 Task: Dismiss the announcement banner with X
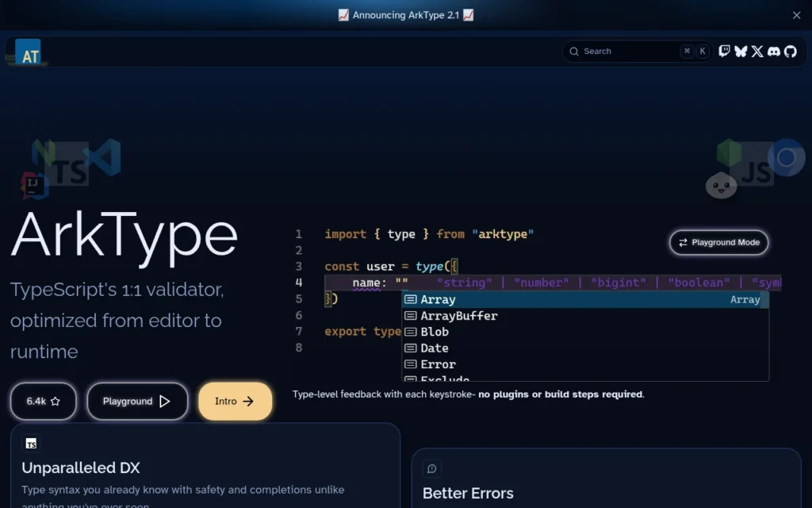pyautogui.click(x=796, y=16)
